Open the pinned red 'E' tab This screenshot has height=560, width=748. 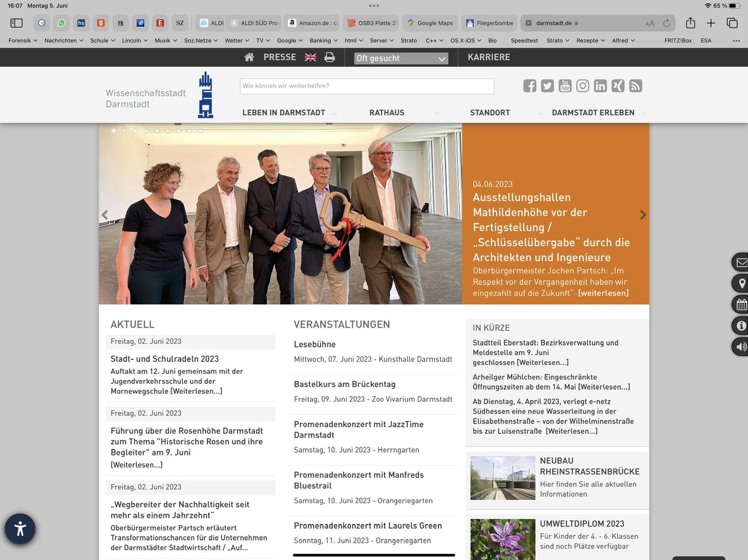(160, 23)
